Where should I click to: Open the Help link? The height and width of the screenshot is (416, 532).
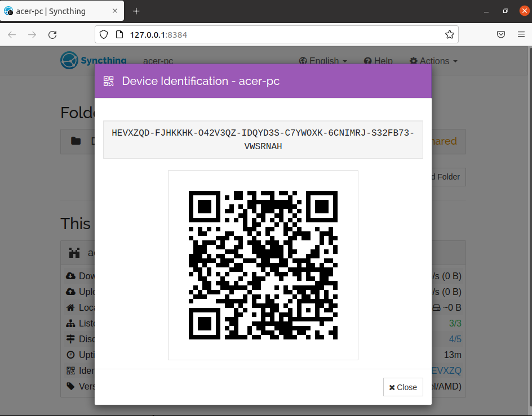coord(378,61)
